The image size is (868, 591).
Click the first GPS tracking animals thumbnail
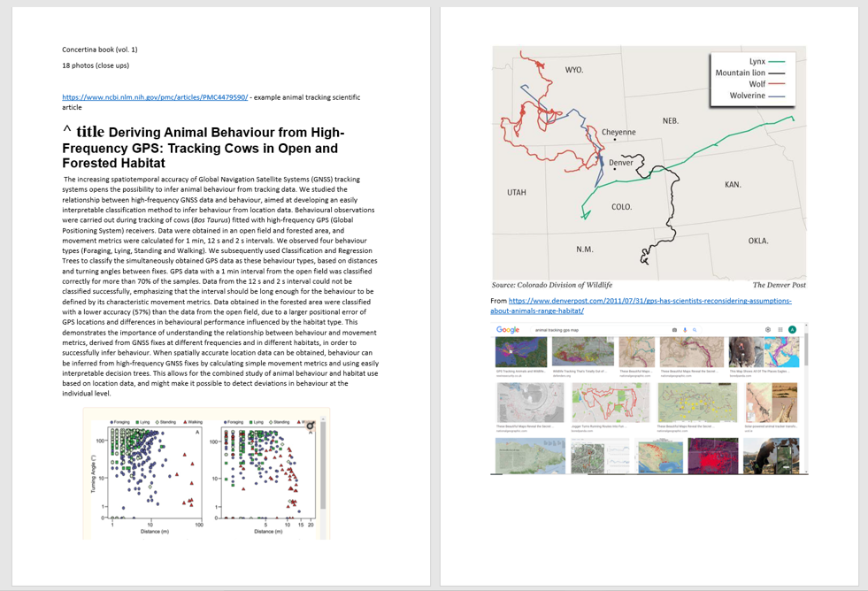pyautogui.click(x=521, y=352)
